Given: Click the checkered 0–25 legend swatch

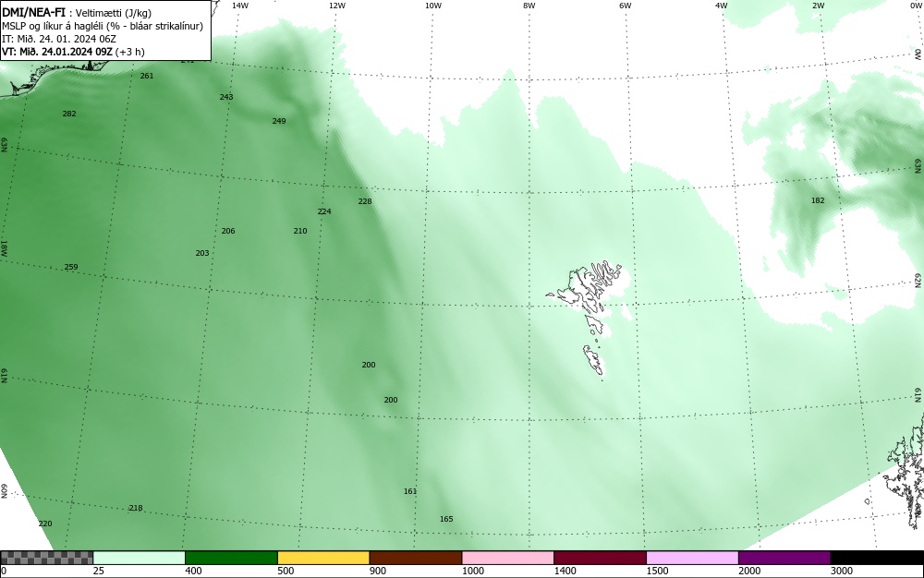Looking at the screenshot, I should (46, 558).
